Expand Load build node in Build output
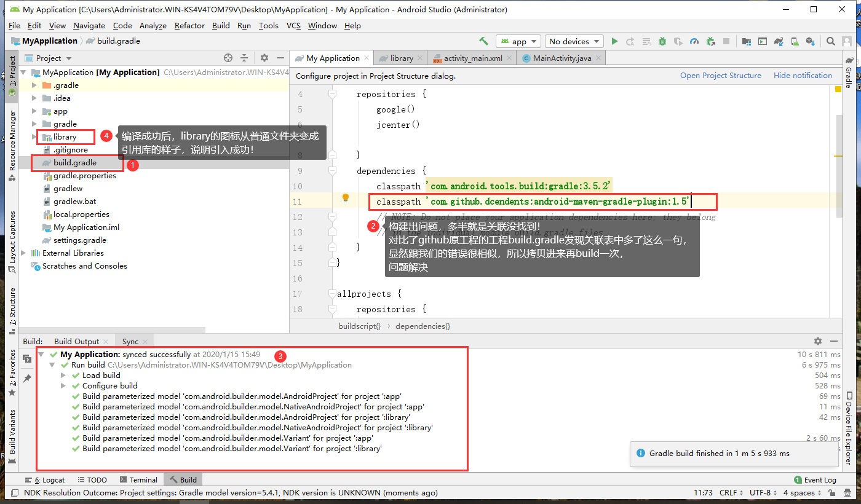 point(63,376)
